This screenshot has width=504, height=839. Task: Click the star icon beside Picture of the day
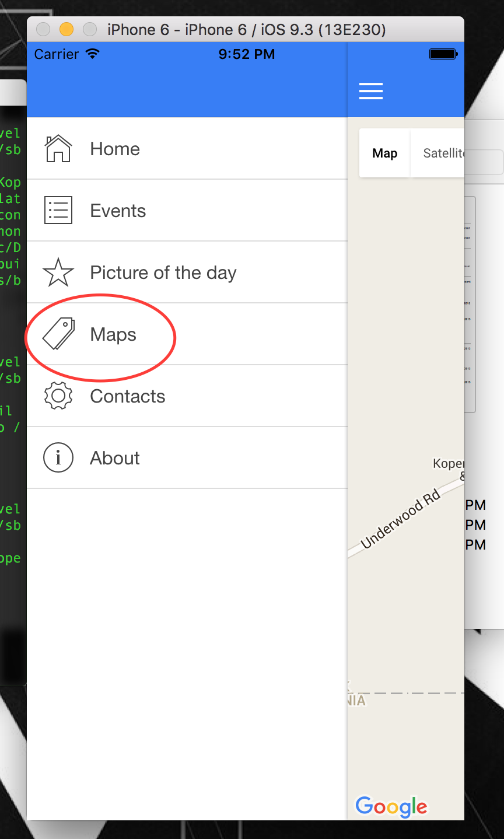pos(58,272)
